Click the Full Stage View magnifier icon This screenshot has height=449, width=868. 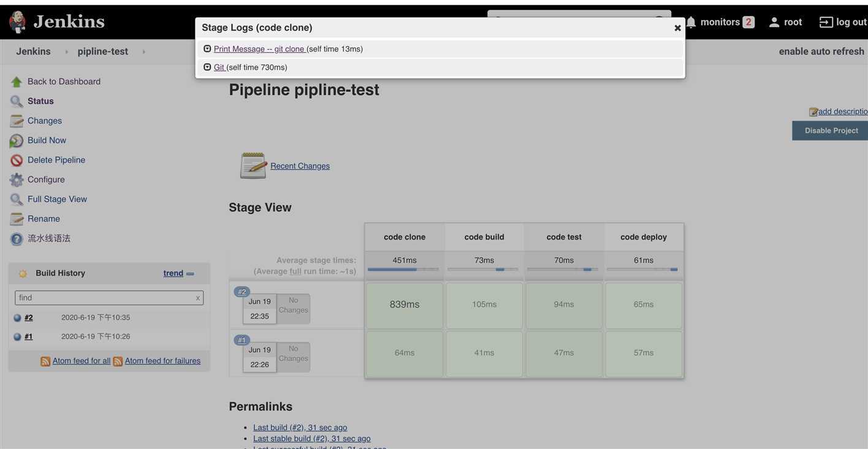coord(17,200)
